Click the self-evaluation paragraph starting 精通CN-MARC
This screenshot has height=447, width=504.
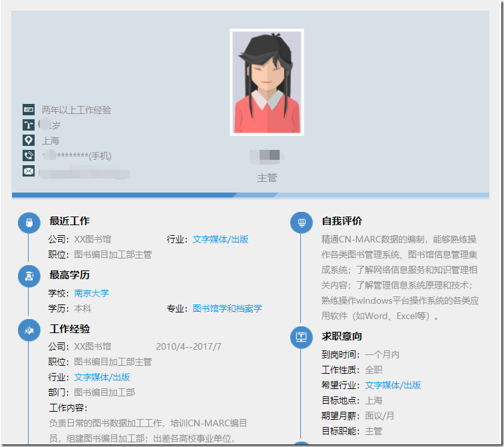[x=400, y=278]
